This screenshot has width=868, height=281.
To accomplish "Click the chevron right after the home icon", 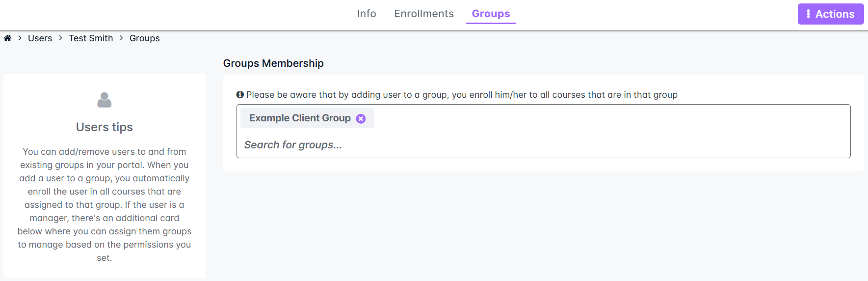I will (20, 38).
